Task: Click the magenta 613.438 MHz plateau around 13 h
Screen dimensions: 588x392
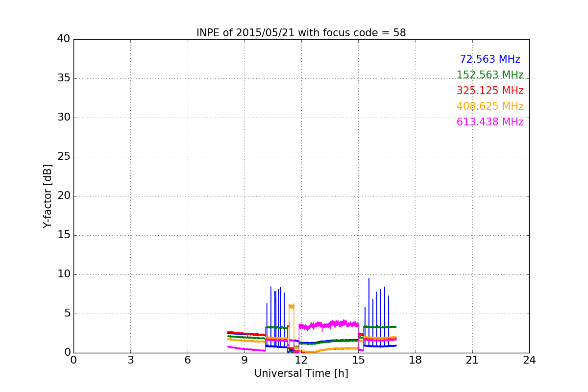Action: coord(328,324)
